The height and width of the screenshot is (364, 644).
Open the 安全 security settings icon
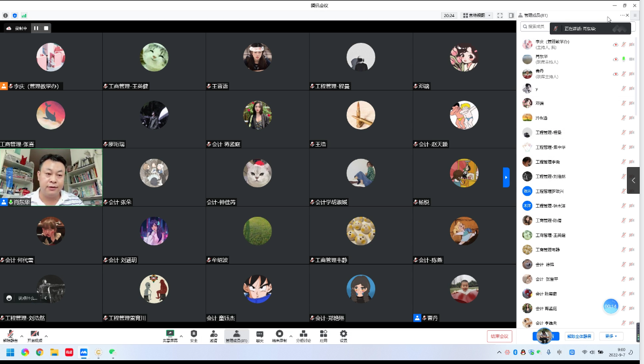click(194, 335)
